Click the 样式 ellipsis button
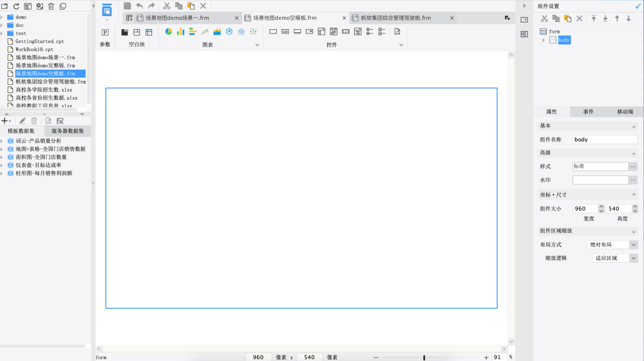 [633, 166]
